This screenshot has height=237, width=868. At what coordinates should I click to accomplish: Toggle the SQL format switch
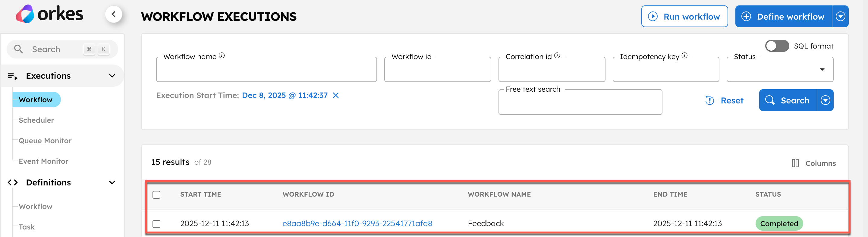tap(777, 46)
